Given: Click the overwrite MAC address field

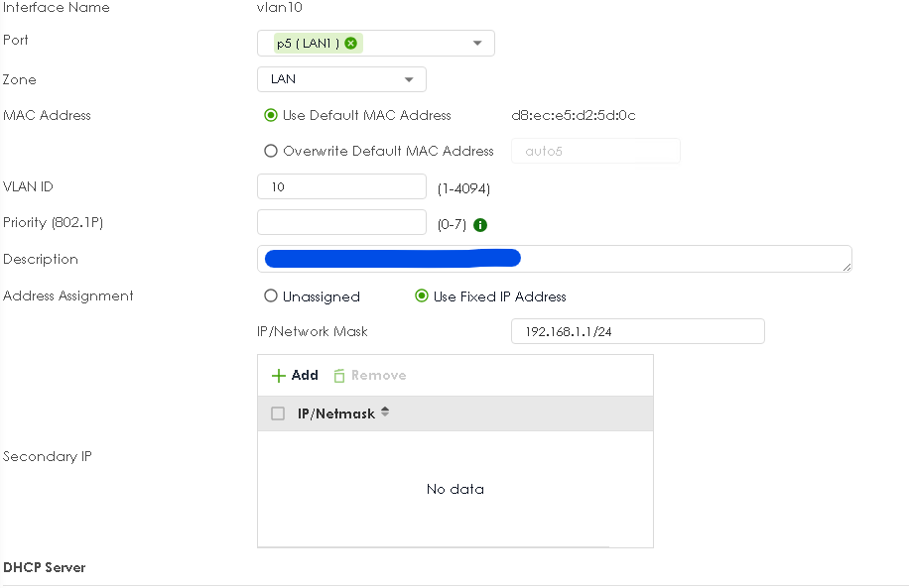Looking at the screenshot, I should pyautogui.click(x=595, y=151).
